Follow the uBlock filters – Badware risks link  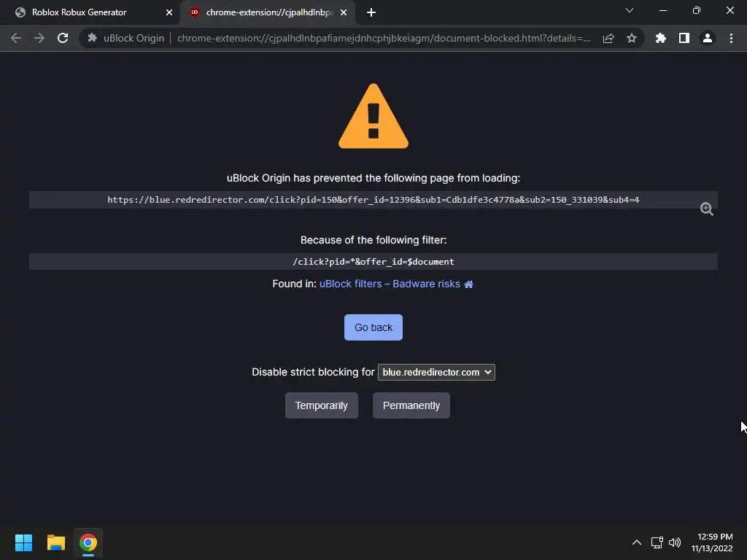pyautogui.click(x=390, y=284)
